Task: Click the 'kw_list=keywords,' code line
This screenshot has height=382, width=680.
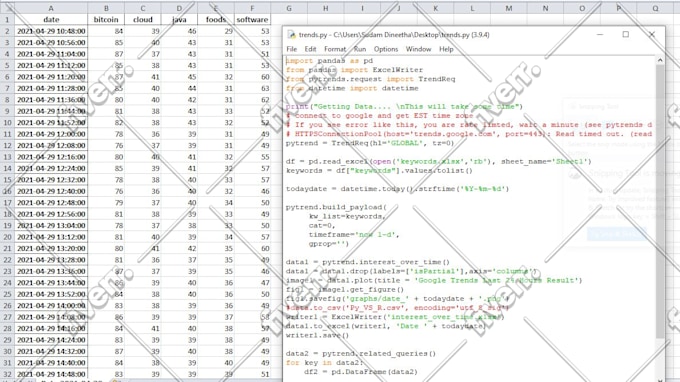Action: (347, 216)
